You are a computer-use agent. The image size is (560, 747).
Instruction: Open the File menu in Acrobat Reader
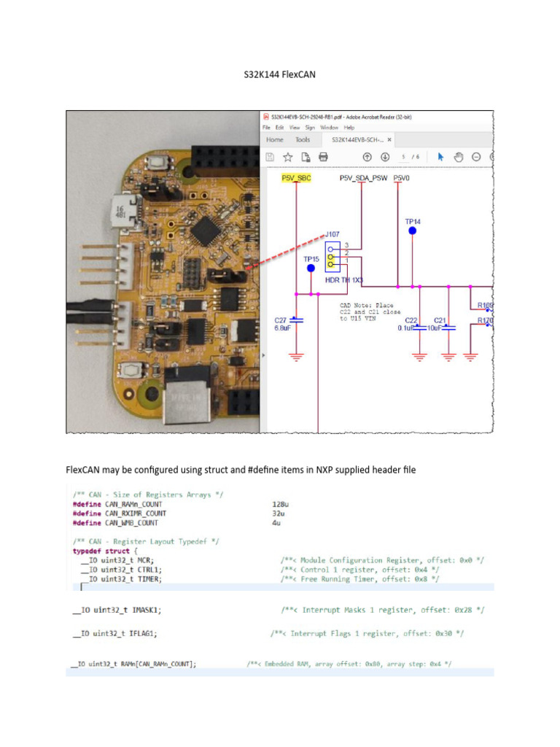tap(266, 128)
